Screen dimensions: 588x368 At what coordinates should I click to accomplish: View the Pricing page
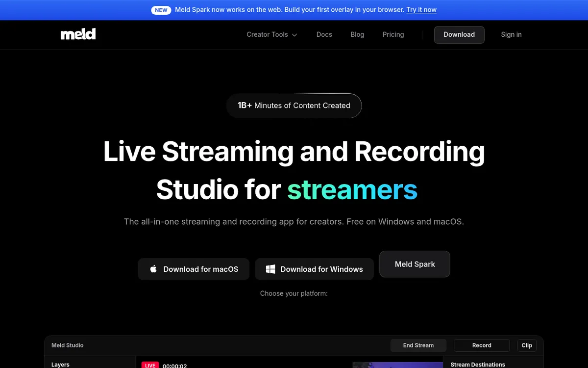[393, 34]
